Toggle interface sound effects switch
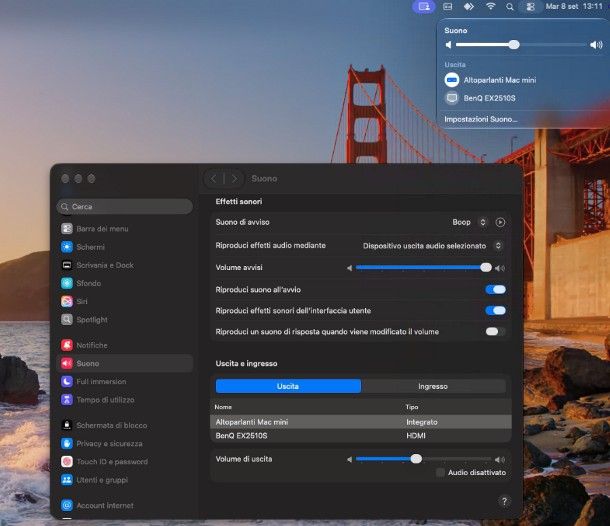 [495, 310]
